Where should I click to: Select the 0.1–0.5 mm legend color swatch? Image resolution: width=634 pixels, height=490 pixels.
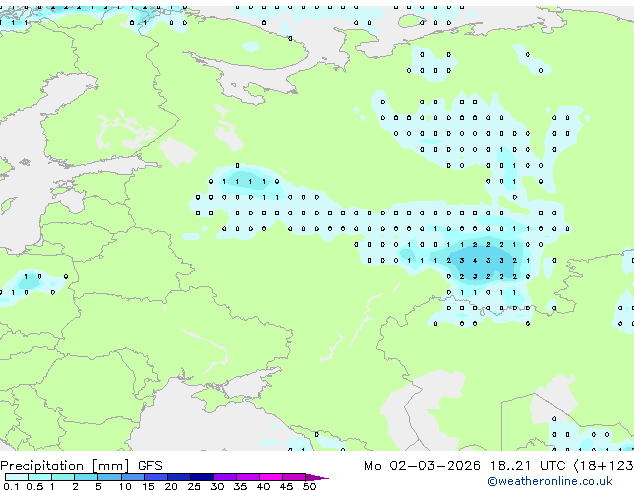(17, 477)
